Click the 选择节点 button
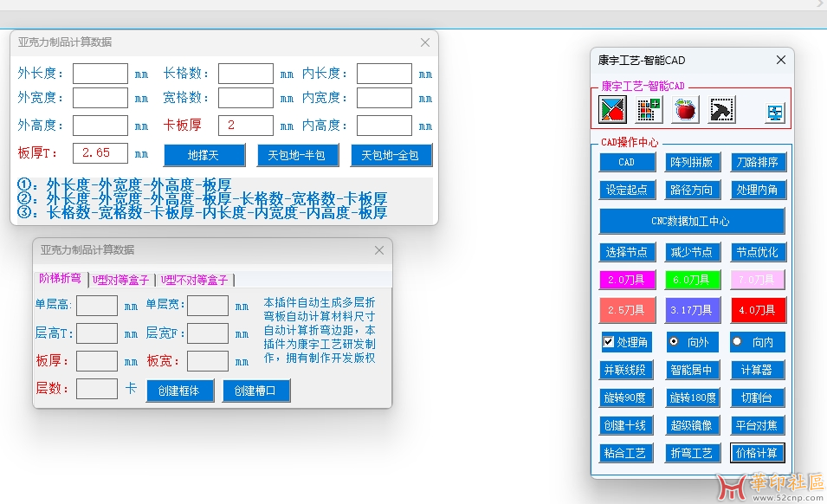 pos(627,253)
